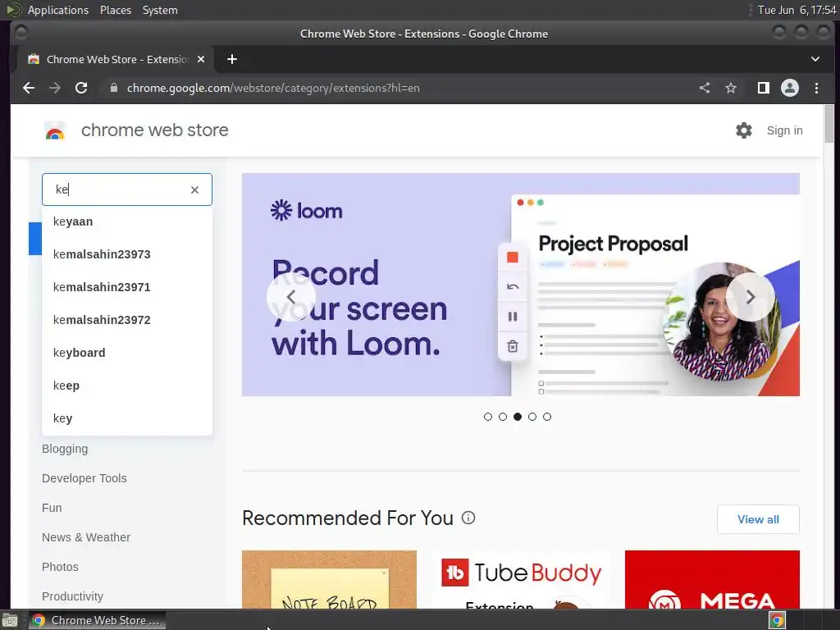Pick the 'keep' search suggestion

127,386
